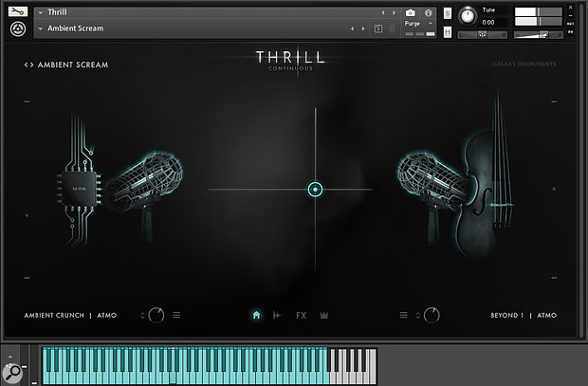Image resolution: width=588 pixels, height=386 pixels.
Task: Select the AMBIENT SCREAM preset title
Action: tap(73, 64)
